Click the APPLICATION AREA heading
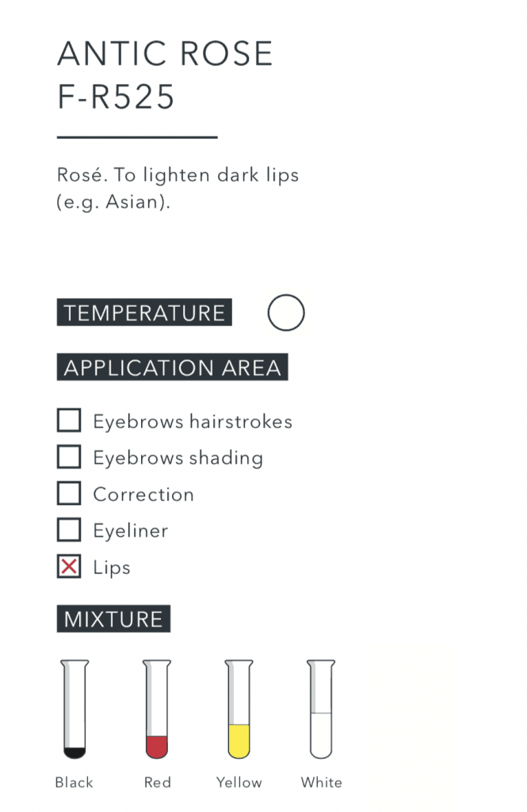 172,368
